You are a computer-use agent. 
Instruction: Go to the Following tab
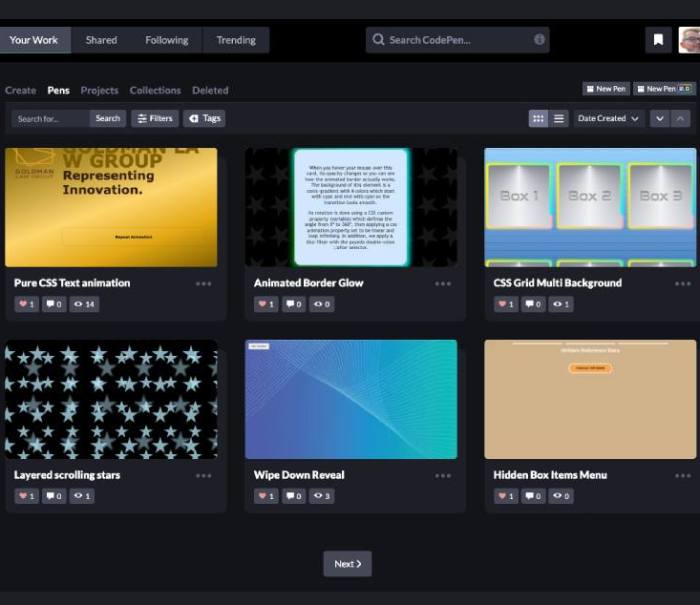167,40
